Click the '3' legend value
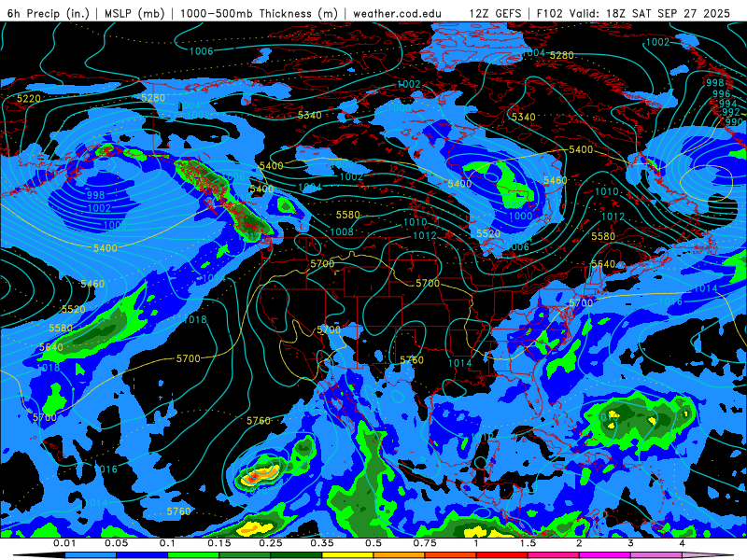 coord(631,543)
